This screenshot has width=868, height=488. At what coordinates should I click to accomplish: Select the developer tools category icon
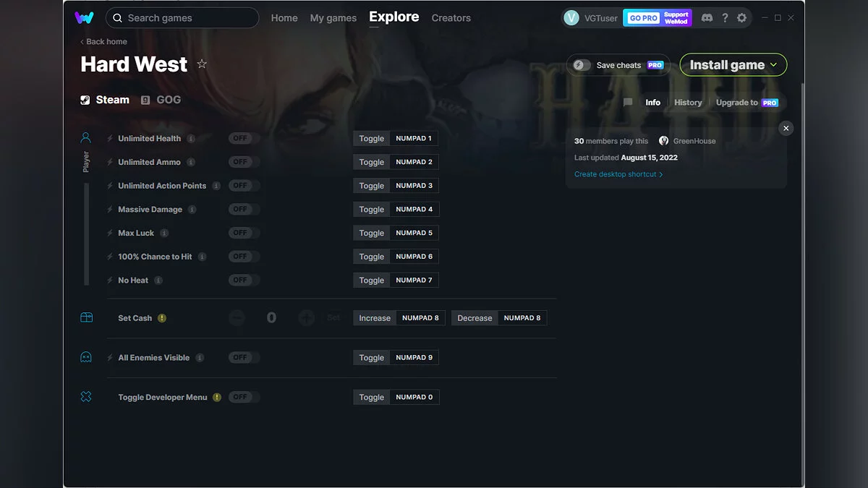point(86,397)
